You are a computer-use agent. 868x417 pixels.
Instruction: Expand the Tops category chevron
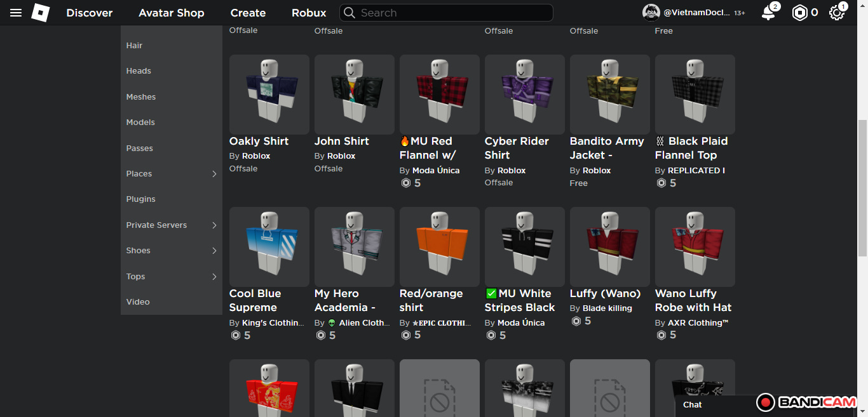click(x=214, y=277)
